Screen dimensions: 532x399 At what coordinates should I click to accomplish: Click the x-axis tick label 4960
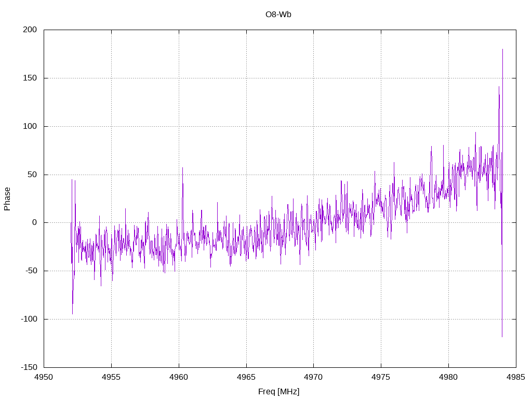click(x=179, y=377)
